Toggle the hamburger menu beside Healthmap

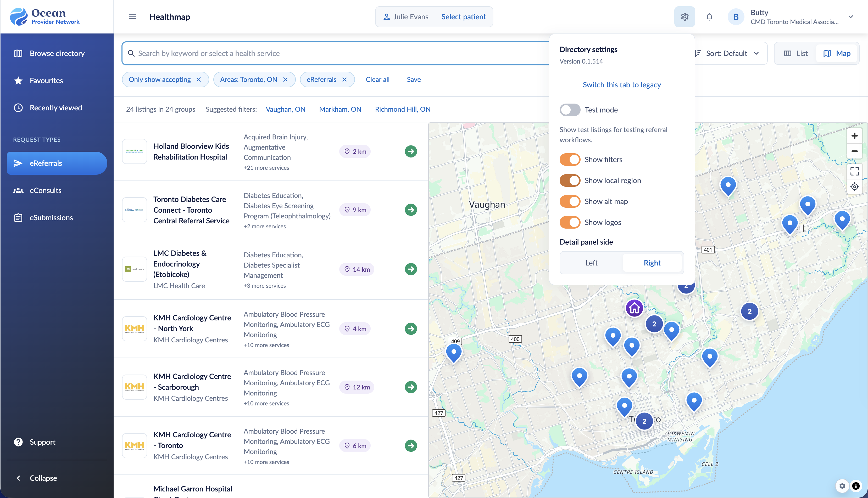[x=132, y=17]
